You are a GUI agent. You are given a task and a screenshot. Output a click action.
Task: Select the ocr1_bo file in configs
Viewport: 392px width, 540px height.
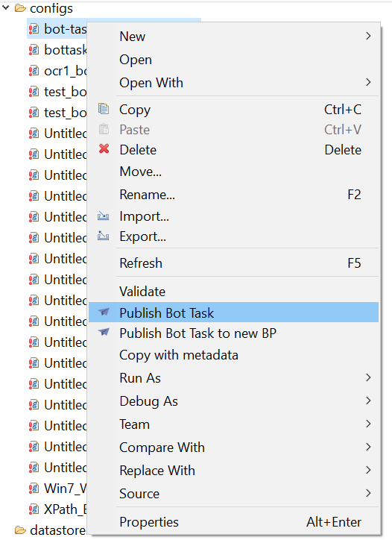57,71
